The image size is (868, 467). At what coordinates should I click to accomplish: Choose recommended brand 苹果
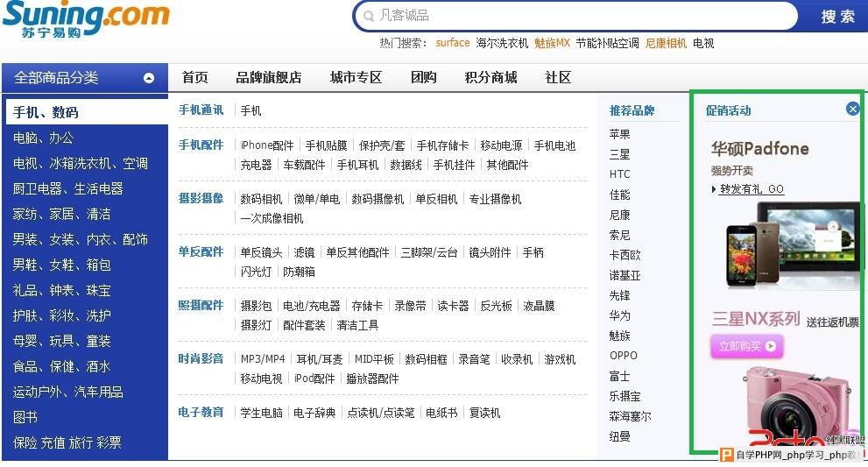[x=619, y=134]
